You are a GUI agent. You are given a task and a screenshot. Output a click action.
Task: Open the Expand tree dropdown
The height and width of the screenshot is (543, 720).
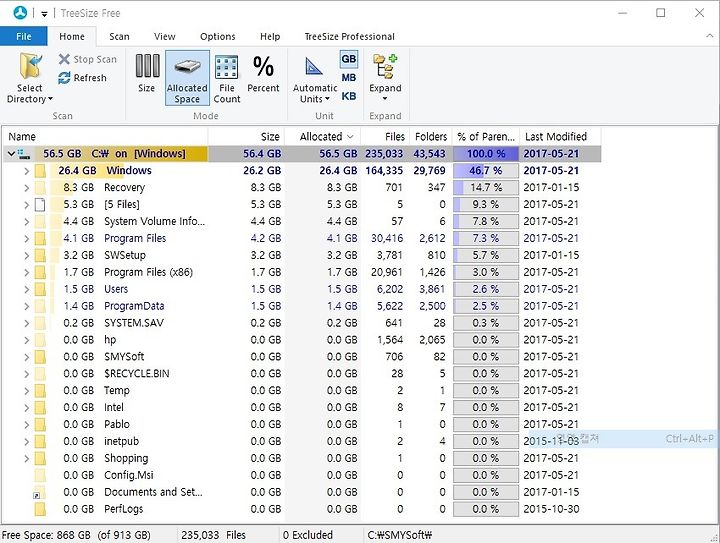click(x=385, y=78)
